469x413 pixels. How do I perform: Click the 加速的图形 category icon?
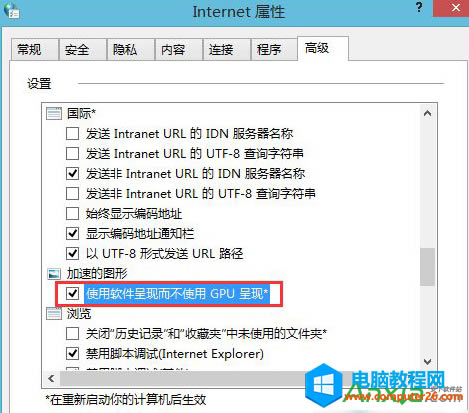pos(54,274)
